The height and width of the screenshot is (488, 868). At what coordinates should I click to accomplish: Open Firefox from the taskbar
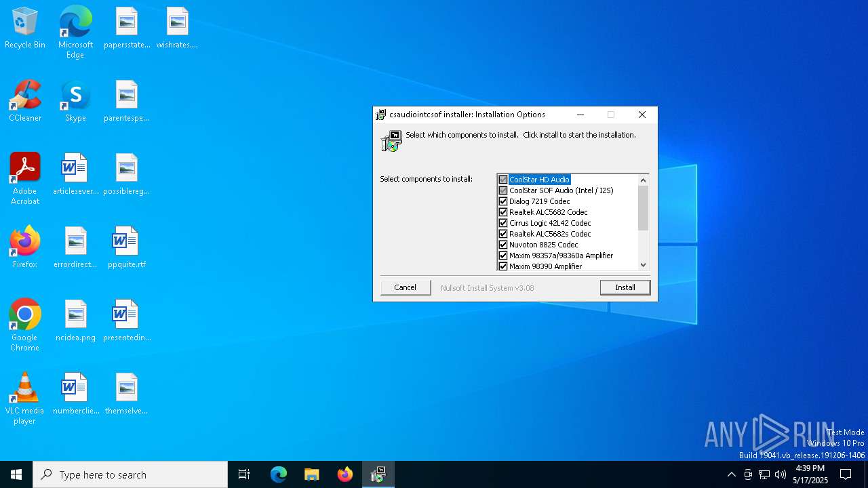pos(345,474)
